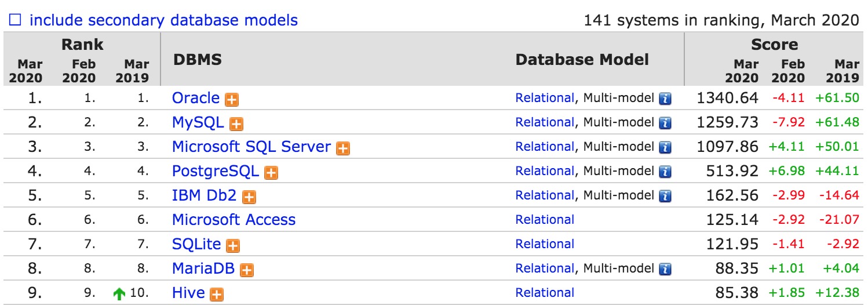868x305 pixels.
Task: Open the Relational model link for SQLite
Action: (x=545, y=245)
